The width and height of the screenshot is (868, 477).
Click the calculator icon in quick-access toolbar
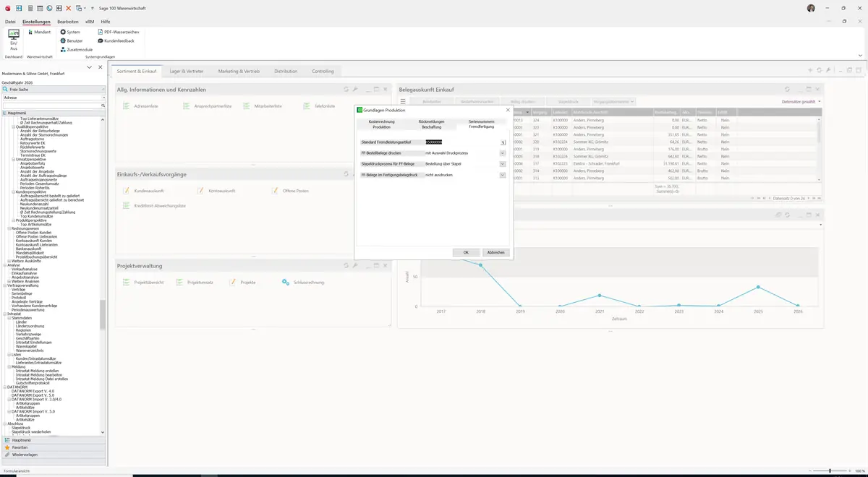[x=29, y=8]
